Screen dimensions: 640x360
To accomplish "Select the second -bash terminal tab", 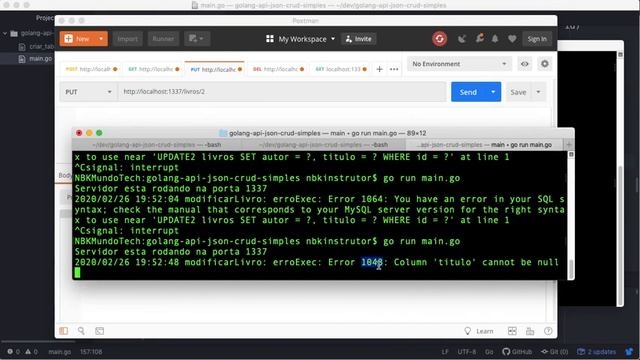I will 323,145.
